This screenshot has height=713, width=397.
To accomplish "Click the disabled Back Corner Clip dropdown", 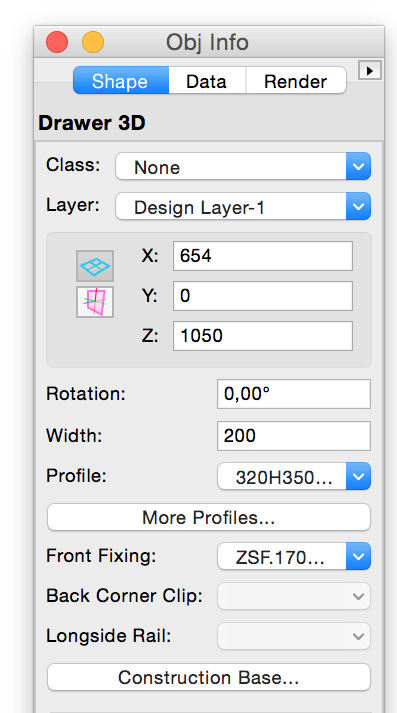I will 294,596.
